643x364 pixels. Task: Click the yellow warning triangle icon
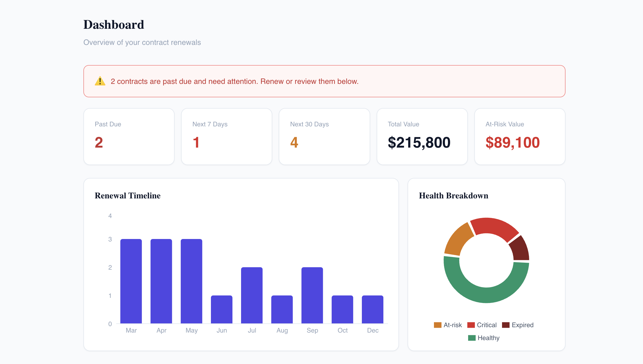100,81
